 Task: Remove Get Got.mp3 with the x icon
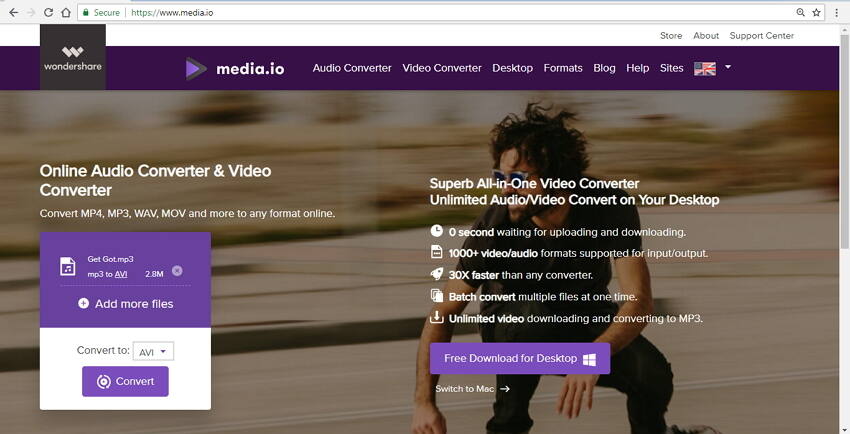[x=177, y=270]
